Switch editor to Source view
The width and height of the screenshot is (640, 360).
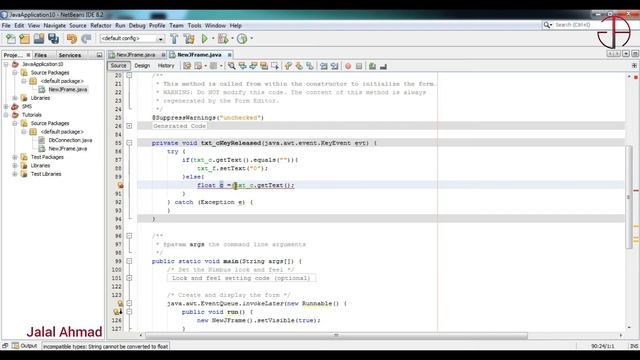point(118,66)
